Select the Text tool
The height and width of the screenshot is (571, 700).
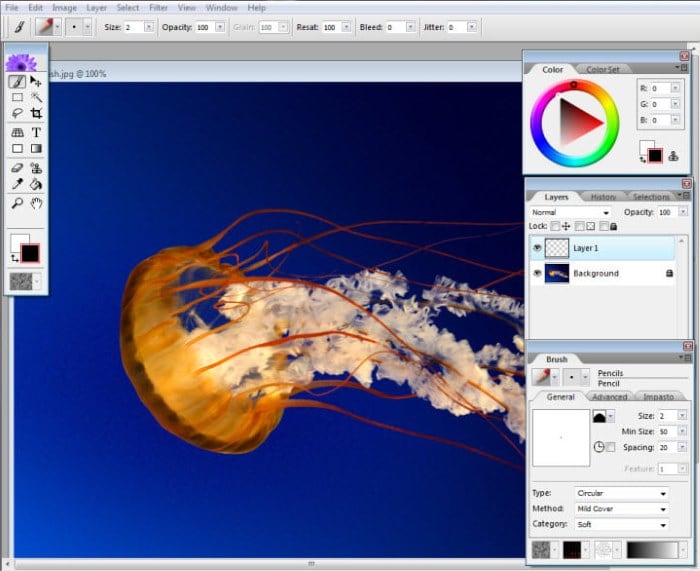pos(36,132)
